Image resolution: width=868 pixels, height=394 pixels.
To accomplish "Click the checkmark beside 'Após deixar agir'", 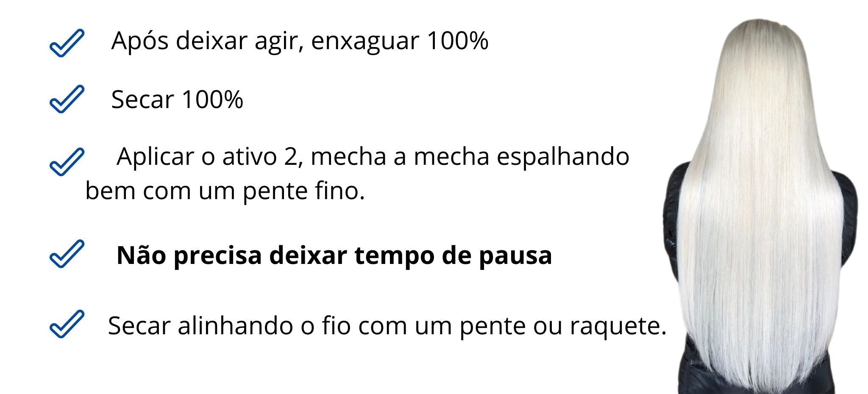I will click(67, 43).
